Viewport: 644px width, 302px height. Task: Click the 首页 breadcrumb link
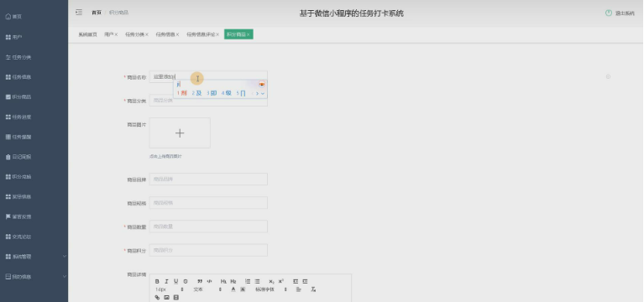[96, 13]
